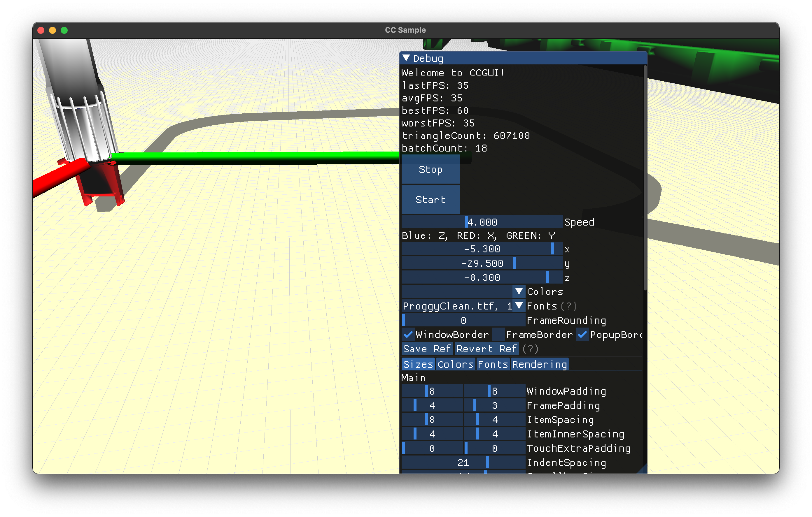Toggle the PopupBorder checkbox
This screenshot has height=517, width=812.
(582, 335)
